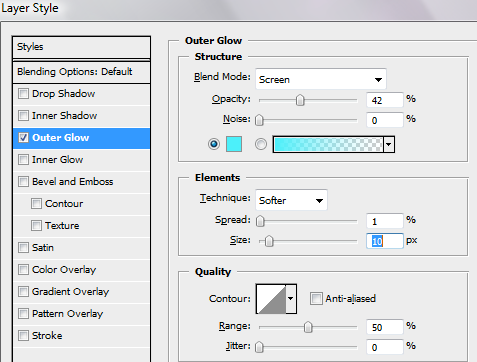Open the Contour shape thumbnail
Image resolution: width=477 pixels, height=362 pixels.
(271, 299)
